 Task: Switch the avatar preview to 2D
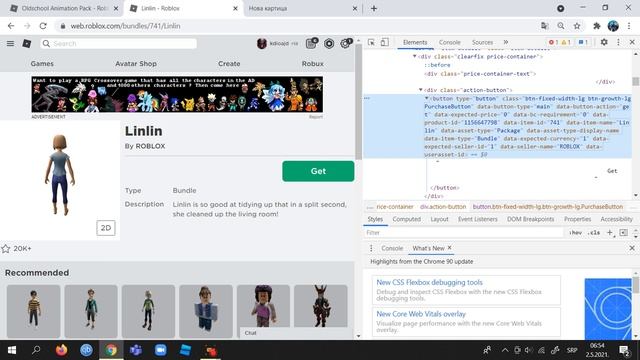click(x=106, y=228)
